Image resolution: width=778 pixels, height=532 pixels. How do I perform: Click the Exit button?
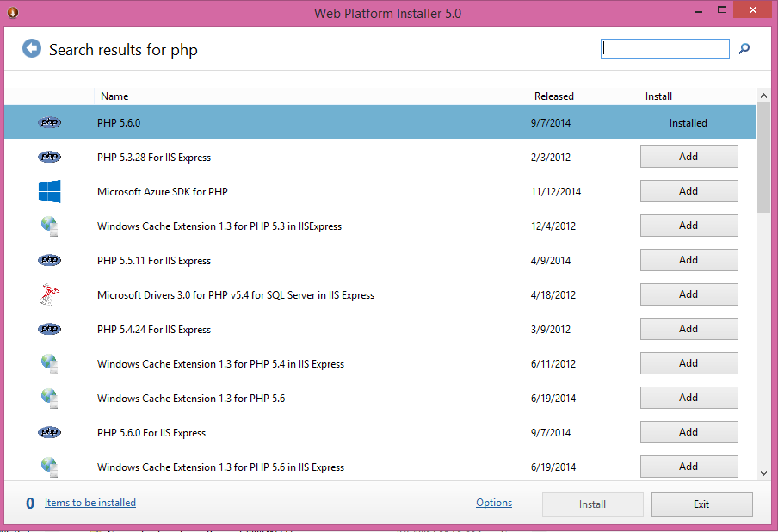click(701, 504)
